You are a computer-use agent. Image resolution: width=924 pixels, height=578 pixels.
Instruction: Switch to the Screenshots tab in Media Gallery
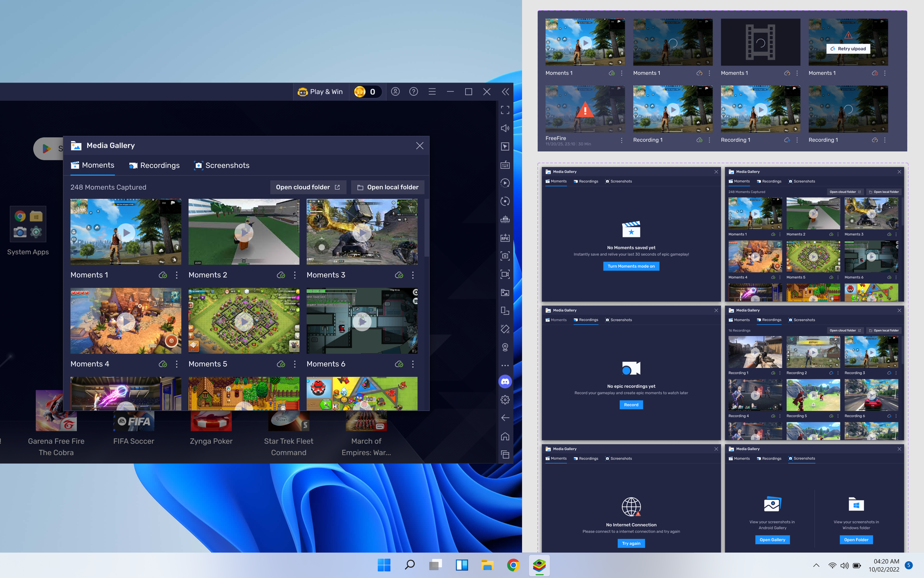click(222, 165)
